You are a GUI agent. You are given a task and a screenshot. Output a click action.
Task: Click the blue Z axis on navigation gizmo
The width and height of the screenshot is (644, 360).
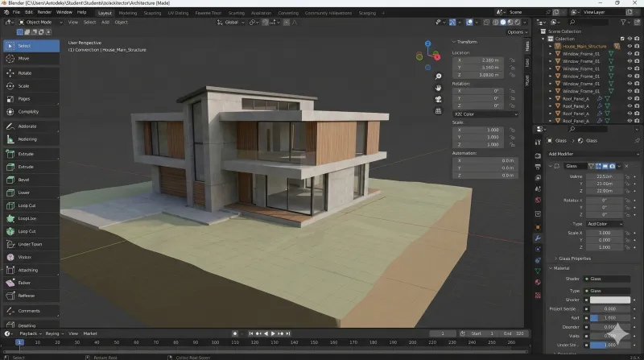click(427, 43)
